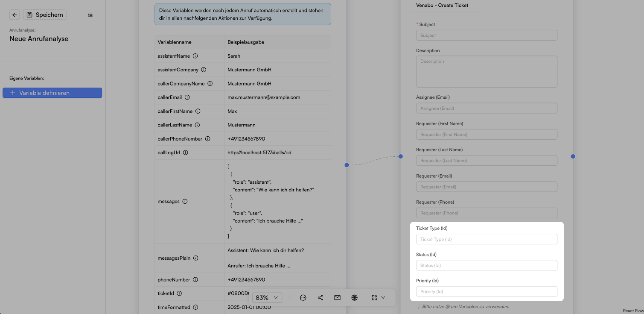
Task: Click the mail envelope icon in toolbar
Action: [x=337, y=298]
